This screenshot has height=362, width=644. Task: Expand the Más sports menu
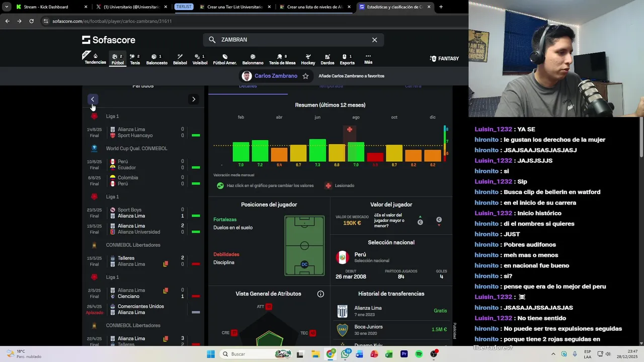(x=368, y=59)
